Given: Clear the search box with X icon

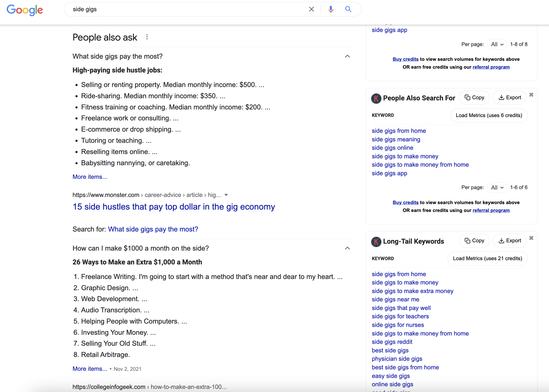Looking at the screenshot, I should coord(311,9).
